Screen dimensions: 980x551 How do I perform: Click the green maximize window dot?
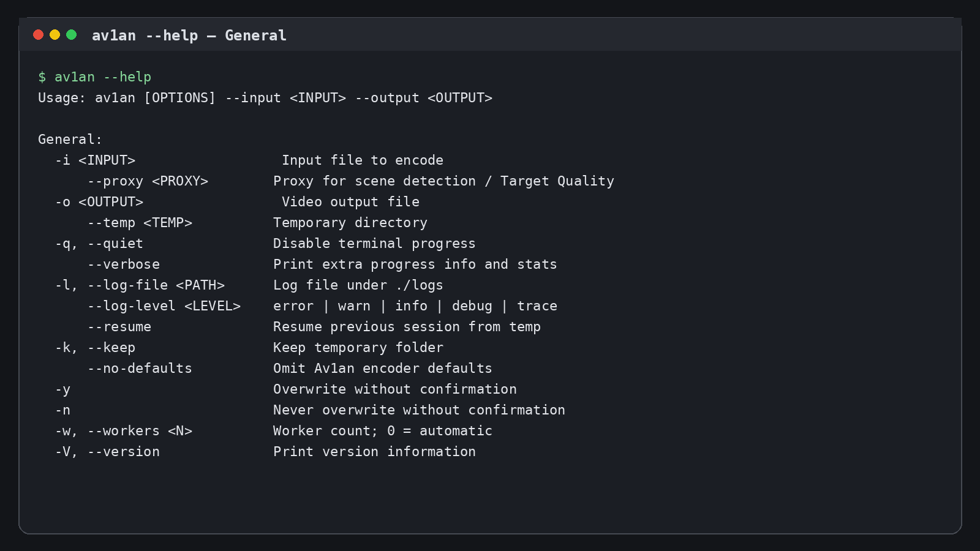click(x=71, y=35)
